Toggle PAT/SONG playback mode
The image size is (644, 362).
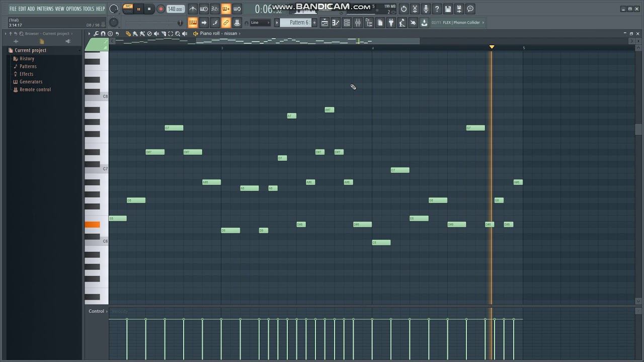[x=128, y=9]
